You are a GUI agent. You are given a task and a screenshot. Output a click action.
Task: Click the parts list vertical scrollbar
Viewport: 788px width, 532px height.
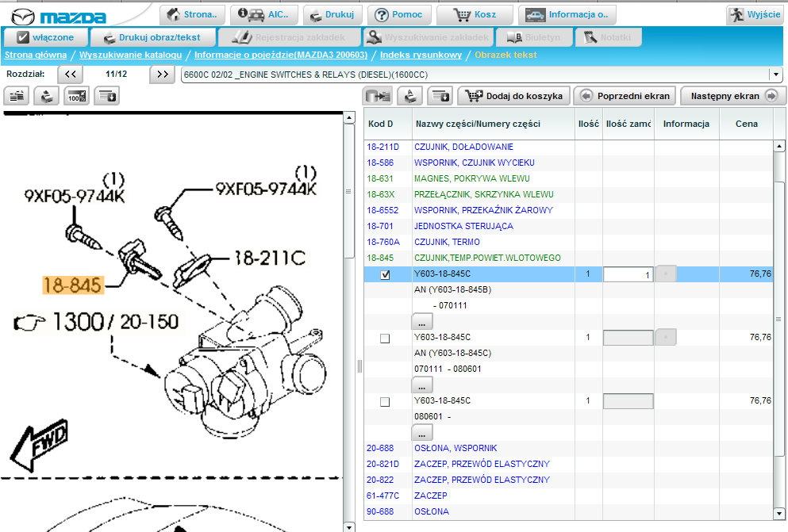(x=781, y=317)
